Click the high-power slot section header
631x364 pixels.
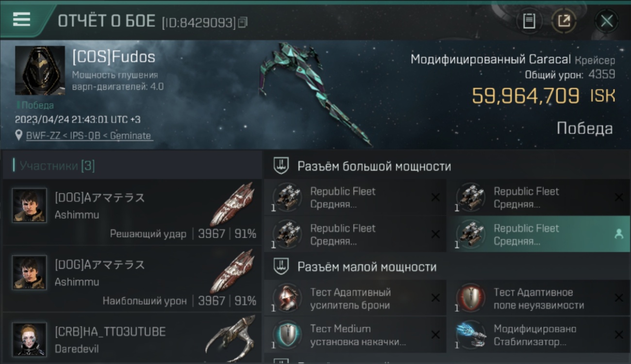click(447, 166)
